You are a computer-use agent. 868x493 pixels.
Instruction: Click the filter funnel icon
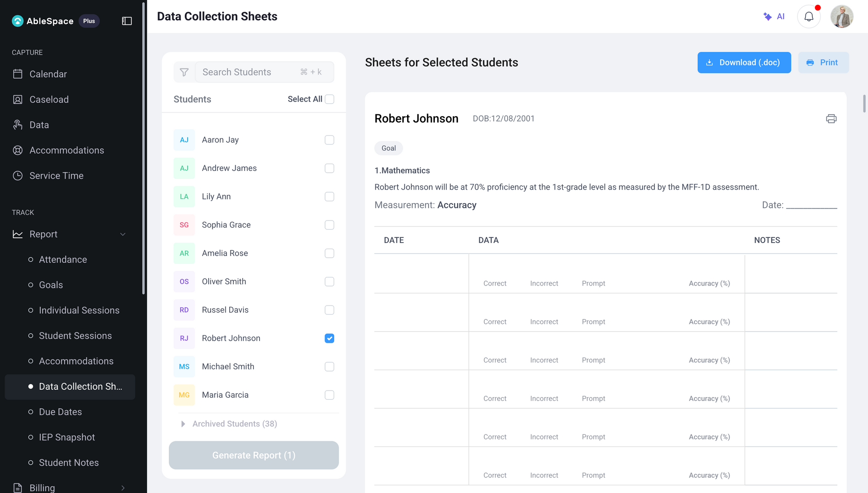[x=184, y=72]
